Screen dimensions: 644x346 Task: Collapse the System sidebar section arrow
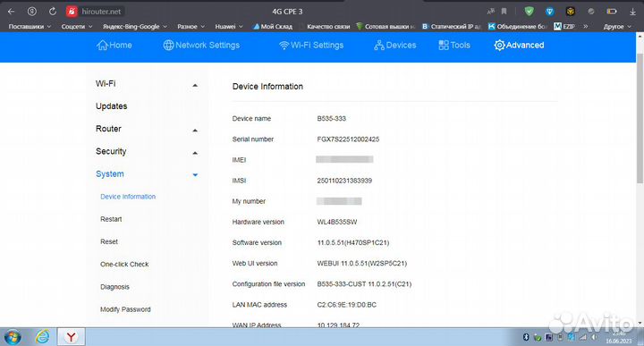[x=195, y=175]
